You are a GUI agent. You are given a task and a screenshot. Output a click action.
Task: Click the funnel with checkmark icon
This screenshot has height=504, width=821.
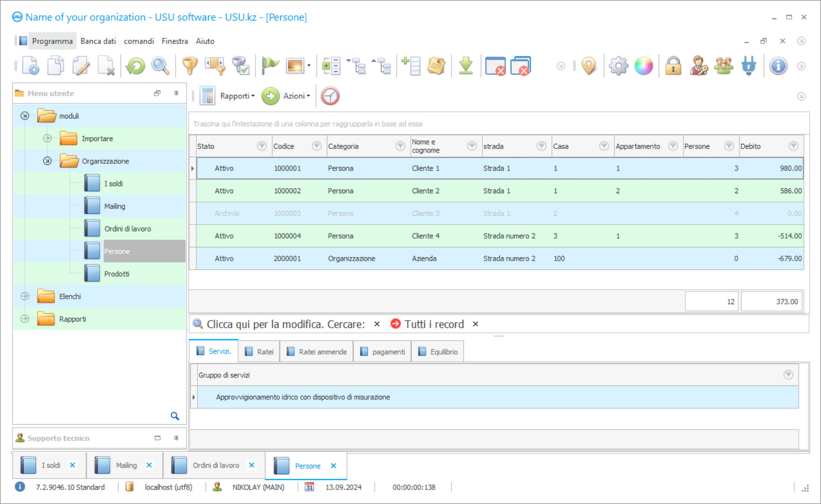[240, 66]
